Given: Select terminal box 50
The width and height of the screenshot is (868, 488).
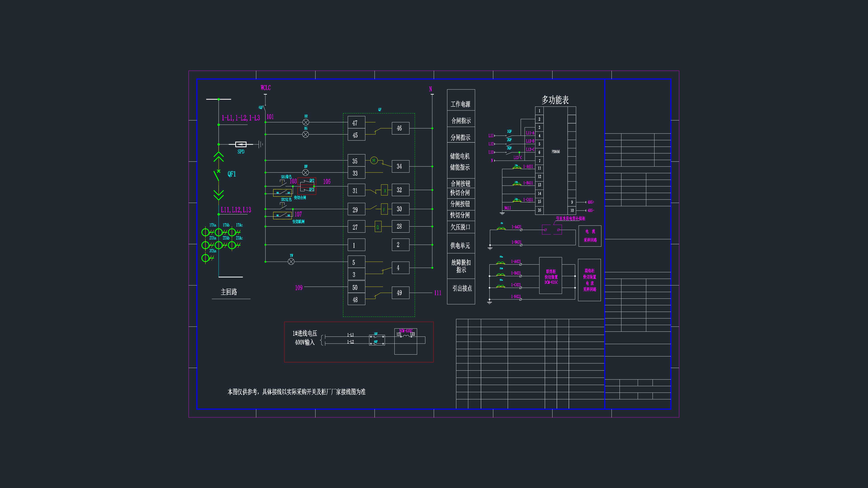Looking at the screenshot, I should 356,287.
